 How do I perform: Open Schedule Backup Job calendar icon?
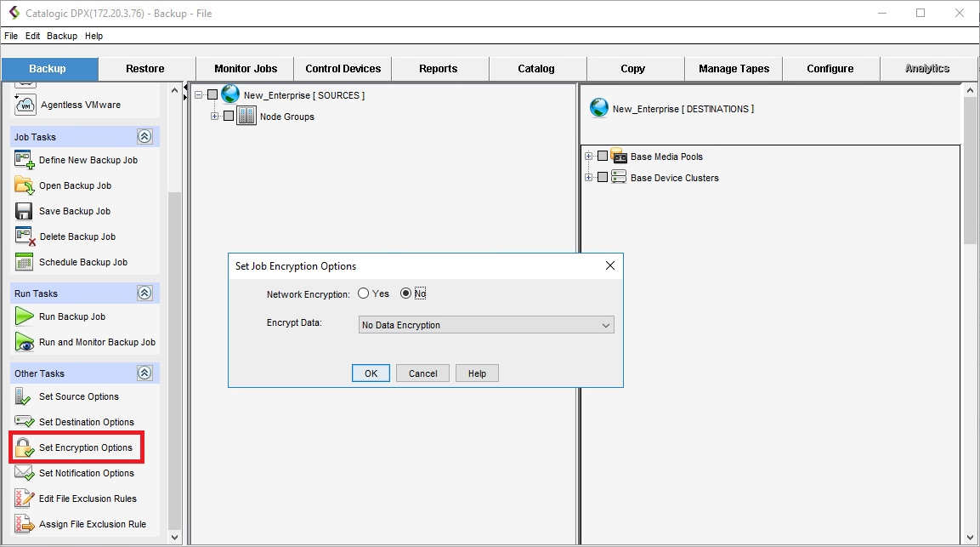24,262
